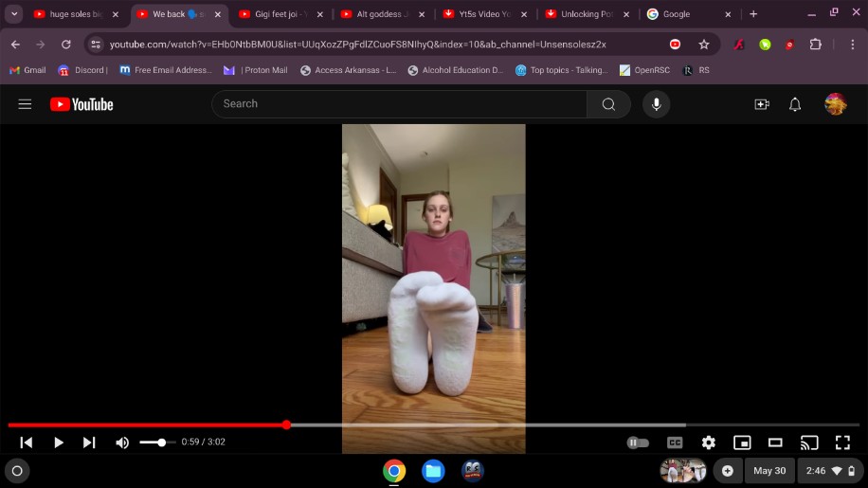Cast video with Play on TV icon
The width and height of the screenshot is (868, 488).
[x=808, y=443]
